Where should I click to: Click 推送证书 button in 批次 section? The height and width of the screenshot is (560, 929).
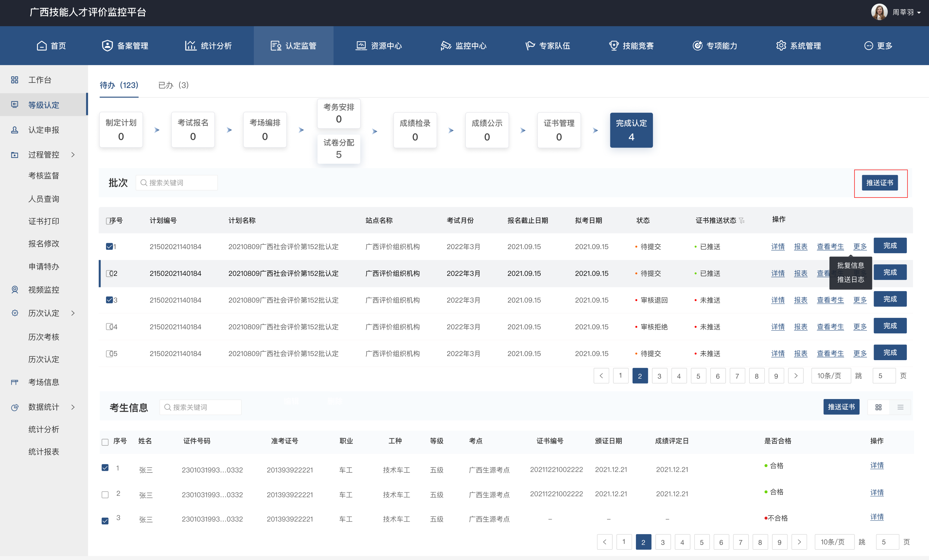[880, 183]
